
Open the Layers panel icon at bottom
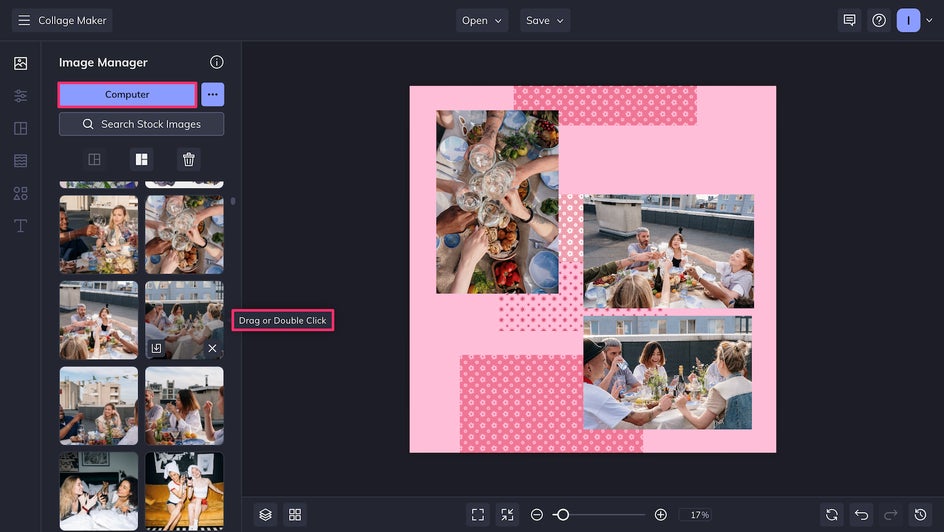point(266,515)
